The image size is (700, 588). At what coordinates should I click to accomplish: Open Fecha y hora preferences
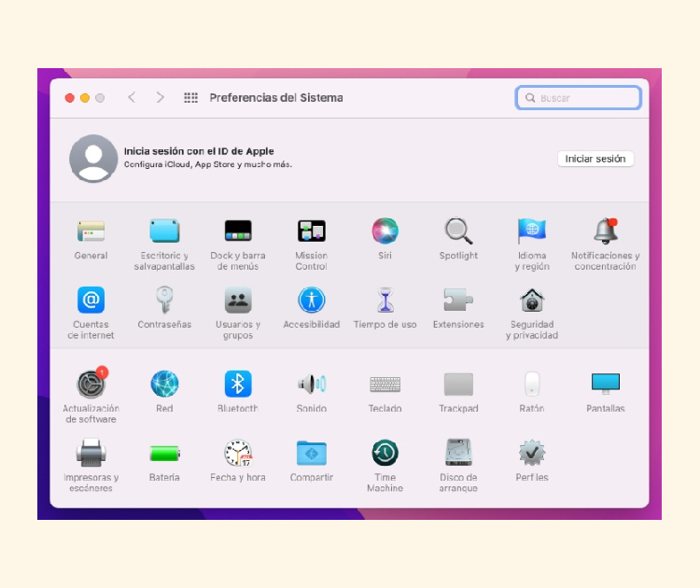238,453
